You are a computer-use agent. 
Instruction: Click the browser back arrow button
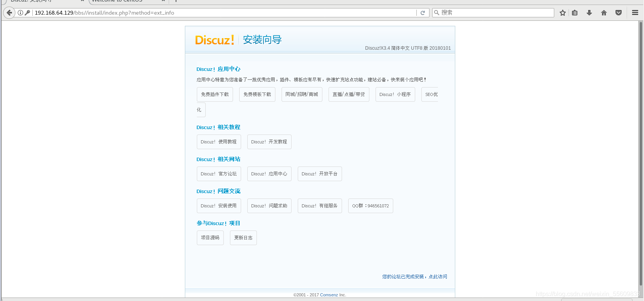(9, 13)
